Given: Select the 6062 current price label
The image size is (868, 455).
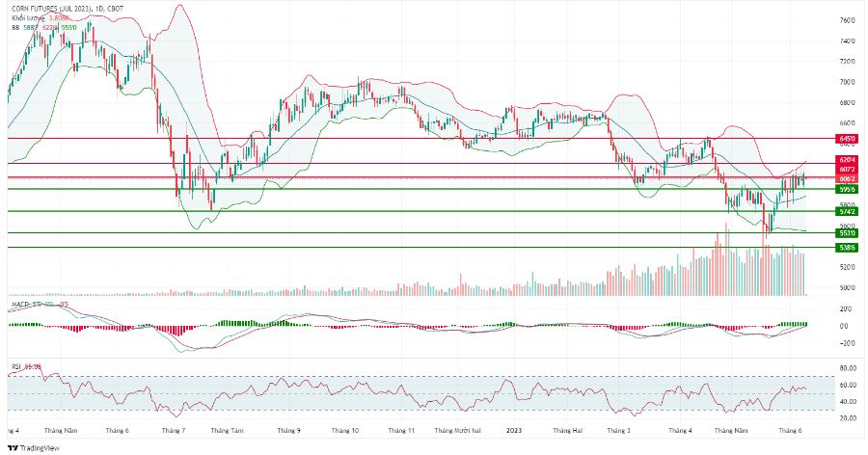Looking at the screenshot, I should (847, 178).
